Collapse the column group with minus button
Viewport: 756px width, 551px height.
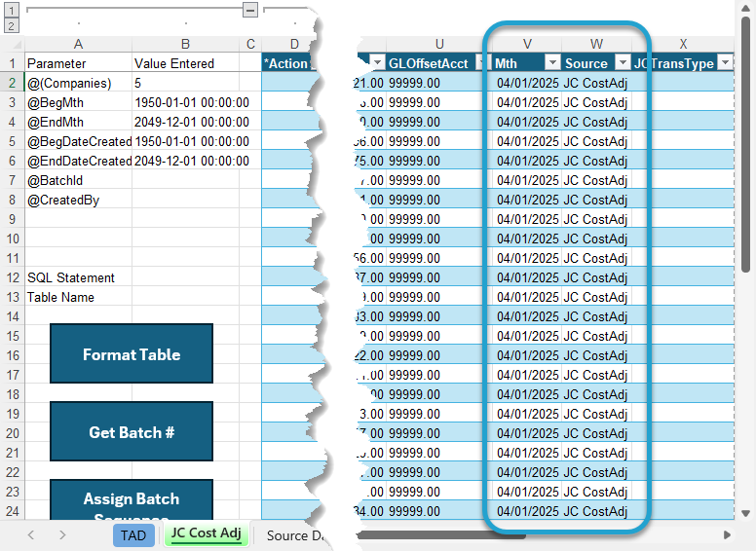[x=249, y=10]
